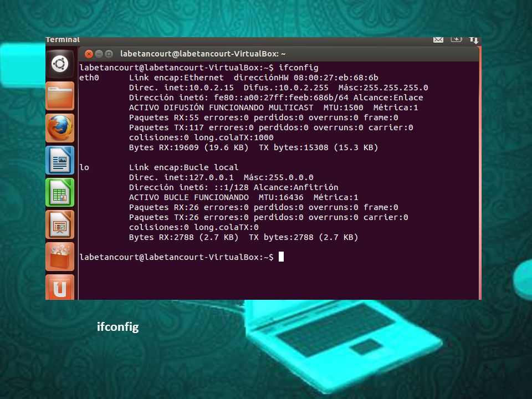532x399 pixels.
Task: Click 'Bytes RX:19609 (19.6 KB)' text
Action: (x=188, y=147)
